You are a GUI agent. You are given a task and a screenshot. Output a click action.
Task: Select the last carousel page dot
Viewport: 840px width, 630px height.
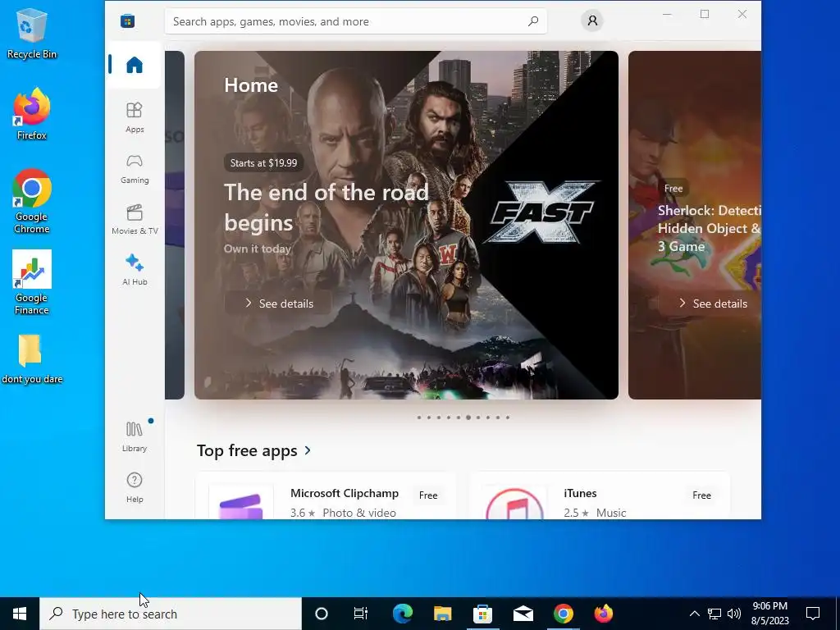507,418
